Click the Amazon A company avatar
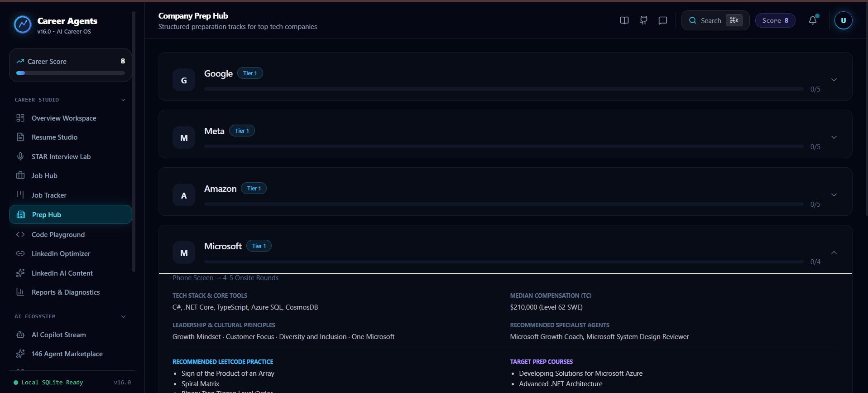The width and height of the screenshot is (868, 393). click(184, 195)
